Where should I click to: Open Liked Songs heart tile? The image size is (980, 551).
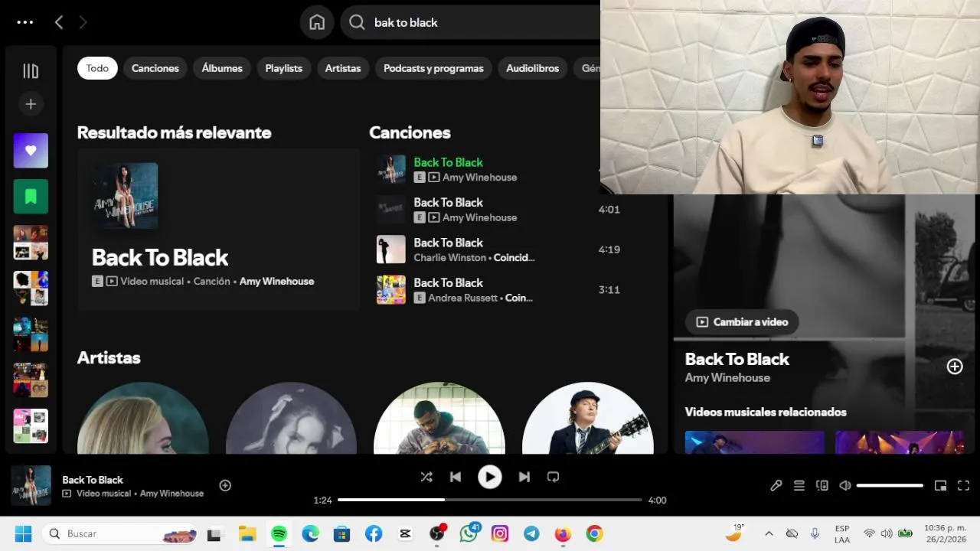[x=31, y=151]
